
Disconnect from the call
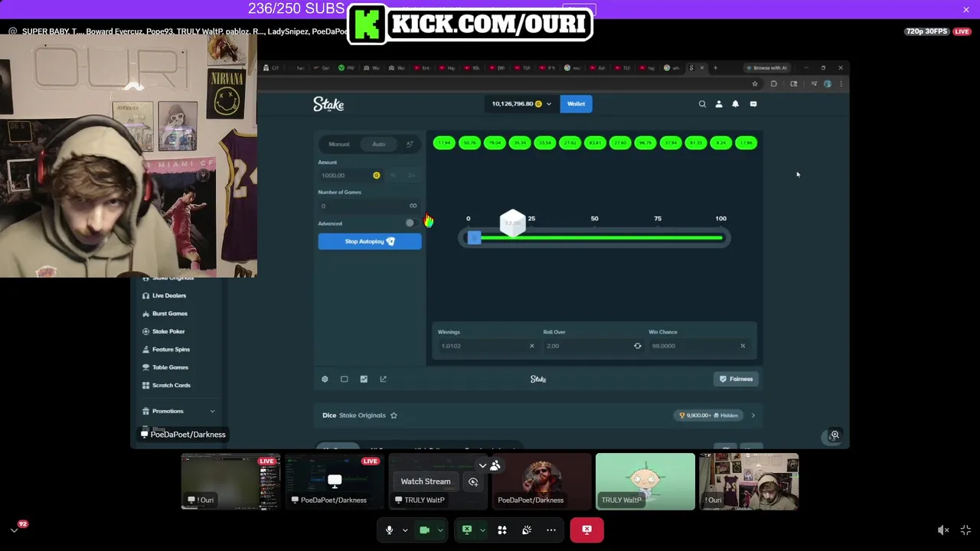point(586,530)
